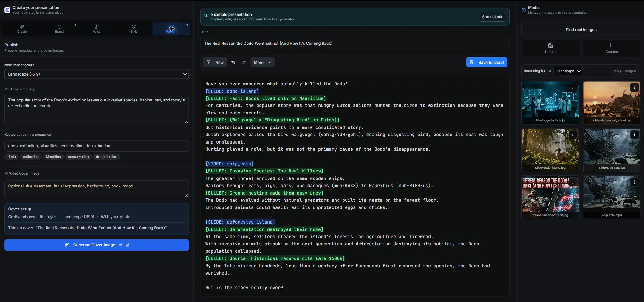Switch to the Brand tab
The width and height of the screenshot is (644, 302).
(59, 29)
